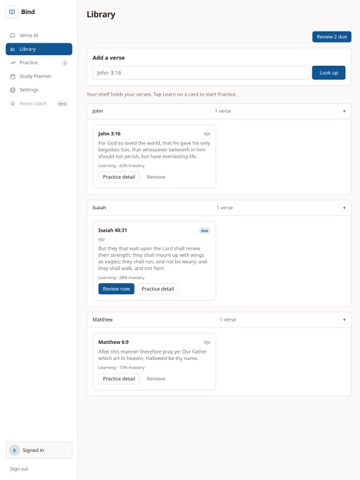
Task: Open Practice detail for Matthew 6:9
Action: [119, 379]
